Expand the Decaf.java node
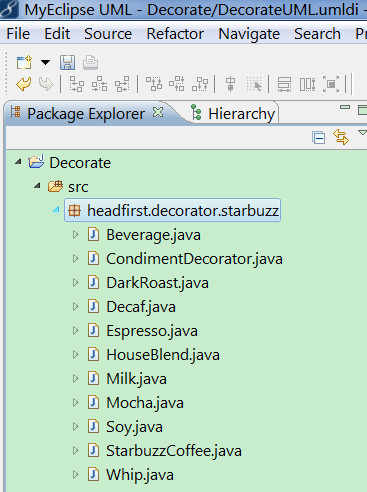 point(75,306)
